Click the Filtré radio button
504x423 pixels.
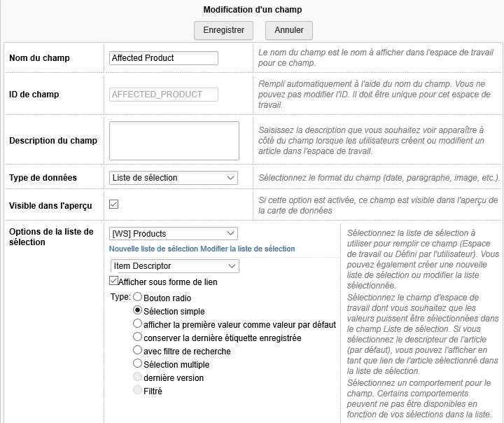pyautogui.click(x=138, y=390)
